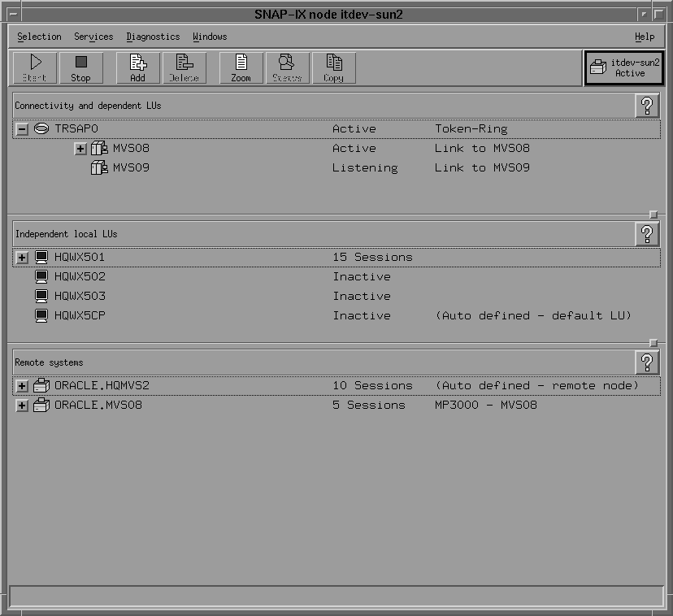Select the Add resource icon
The image size is (673, 616).
(x=137, y=67)
